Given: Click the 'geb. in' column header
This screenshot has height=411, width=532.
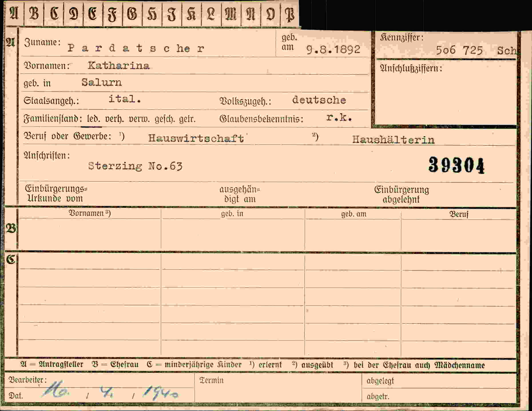Looking at the screenshot, I should (232, 214).
